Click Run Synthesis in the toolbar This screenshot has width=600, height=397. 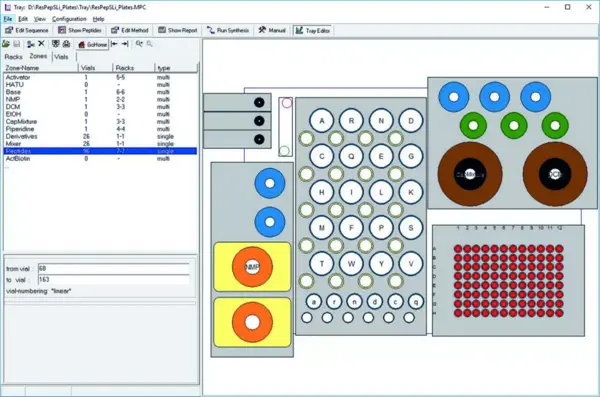pyautogui.click(x=228, y=30)
